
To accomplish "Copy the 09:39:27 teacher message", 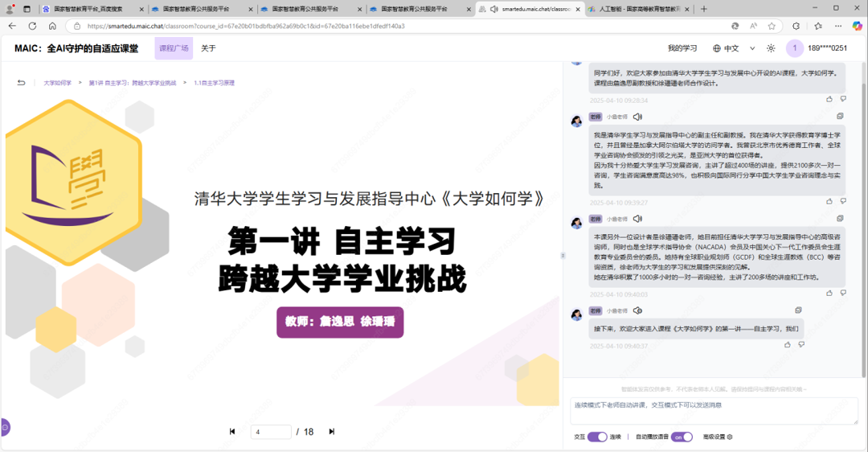I will [x=840, y=117].
